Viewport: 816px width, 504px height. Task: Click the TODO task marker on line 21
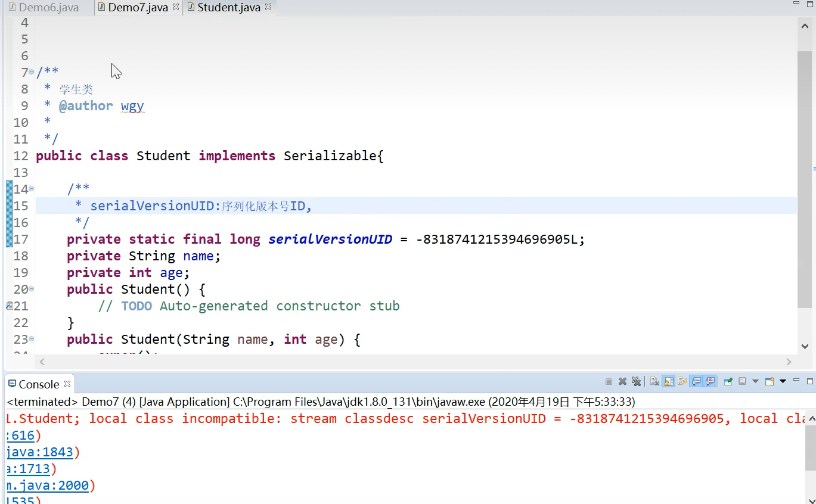click(9, 306)
